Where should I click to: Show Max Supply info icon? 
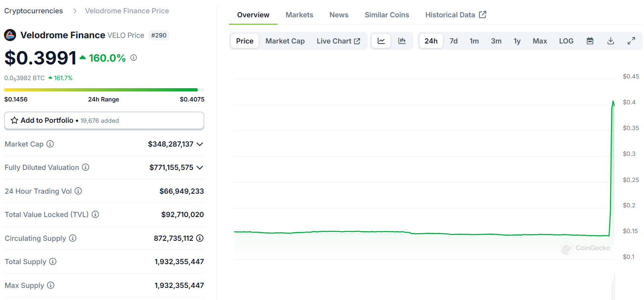tap(51, 285)
